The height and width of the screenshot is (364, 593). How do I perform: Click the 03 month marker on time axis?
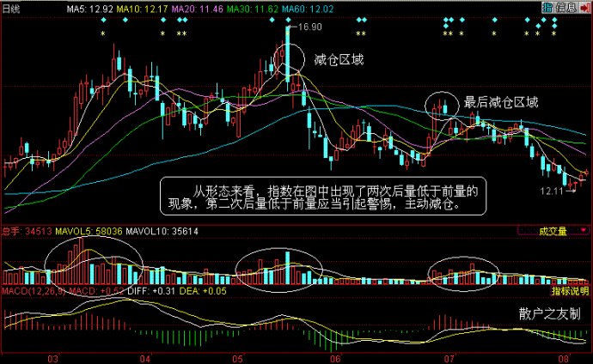point(53,359)
